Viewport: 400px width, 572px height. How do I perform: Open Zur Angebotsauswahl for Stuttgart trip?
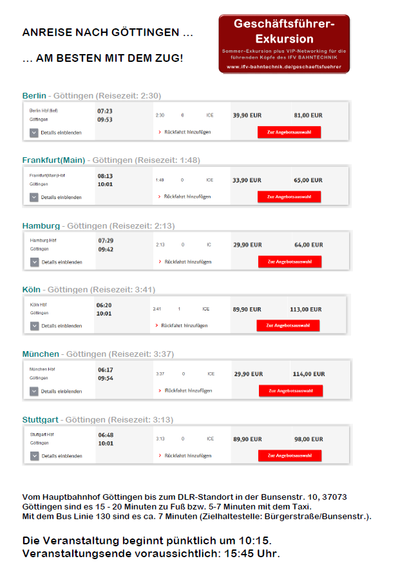coord(290,456)
